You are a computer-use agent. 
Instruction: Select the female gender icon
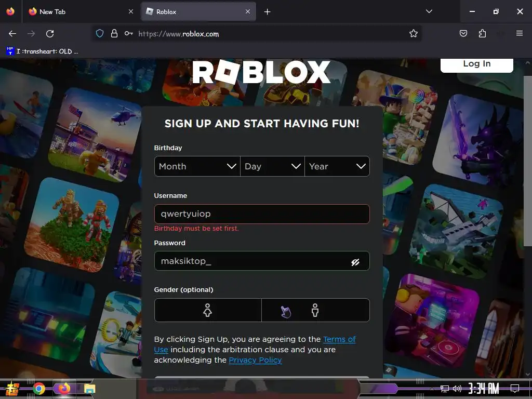tap(208, 310)
